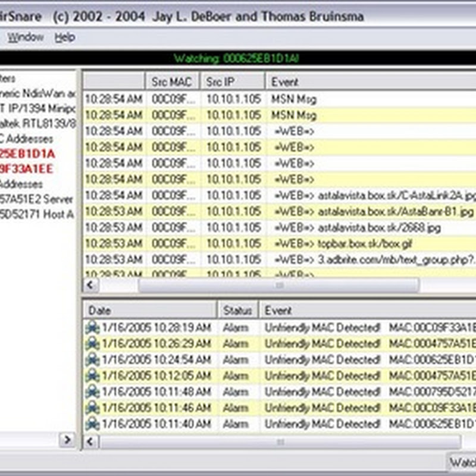
Task: Select skull icon beside 10:12:05 AM alarm
Action: click(x=92, y=376)
